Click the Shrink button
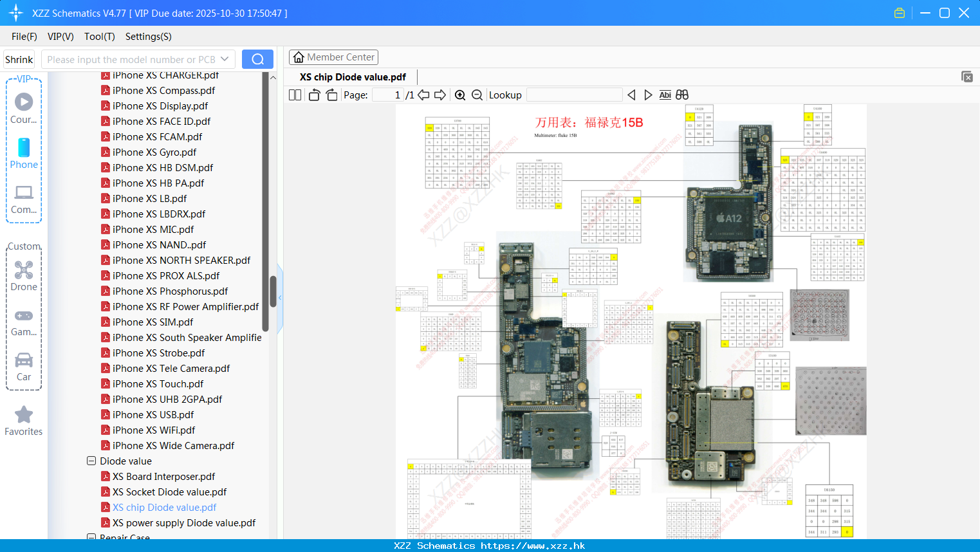Screen dimensions: 980x552 coord(19,59)
